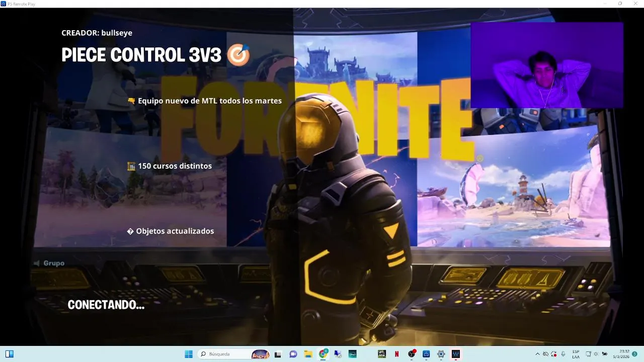Switch to Google Chrome in the taskbar

tap(324, 354)
